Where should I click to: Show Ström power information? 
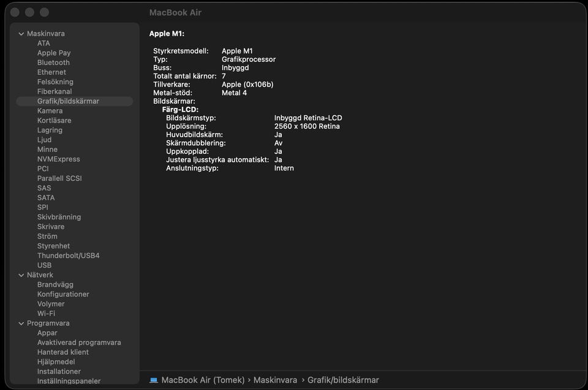click(47, 237)
